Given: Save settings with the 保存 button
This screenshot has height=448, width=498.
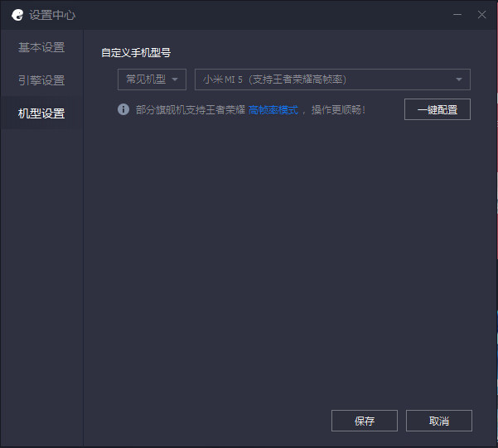Looking at the screenshot, I should (x=365, y=421).
